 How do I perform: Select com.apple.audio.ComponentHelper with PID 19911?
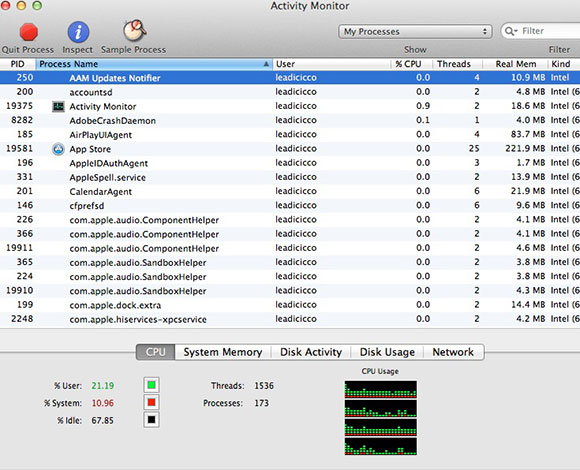[290, 248]
